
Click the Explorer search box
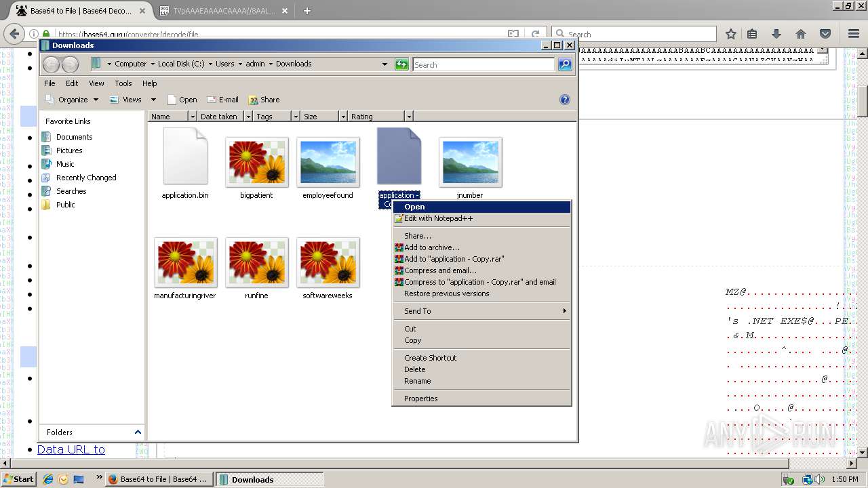tap(484, 64)
